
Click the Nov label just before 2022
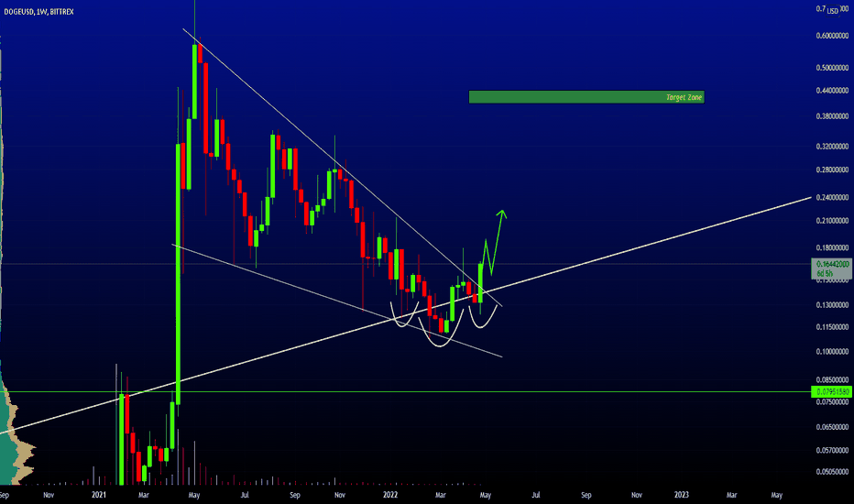pyautogui.click(x=339, y=495)
